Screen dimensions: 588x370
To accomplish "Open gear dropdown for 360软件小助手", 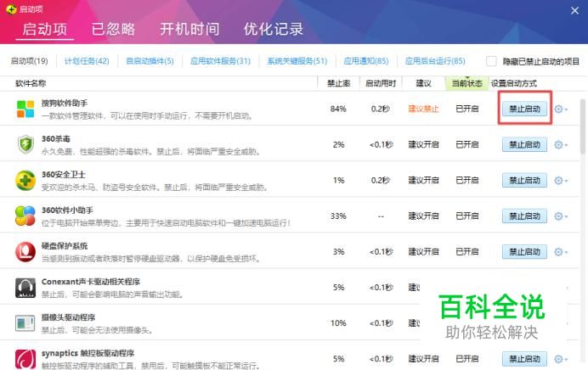I will click(x=561, y=216).
